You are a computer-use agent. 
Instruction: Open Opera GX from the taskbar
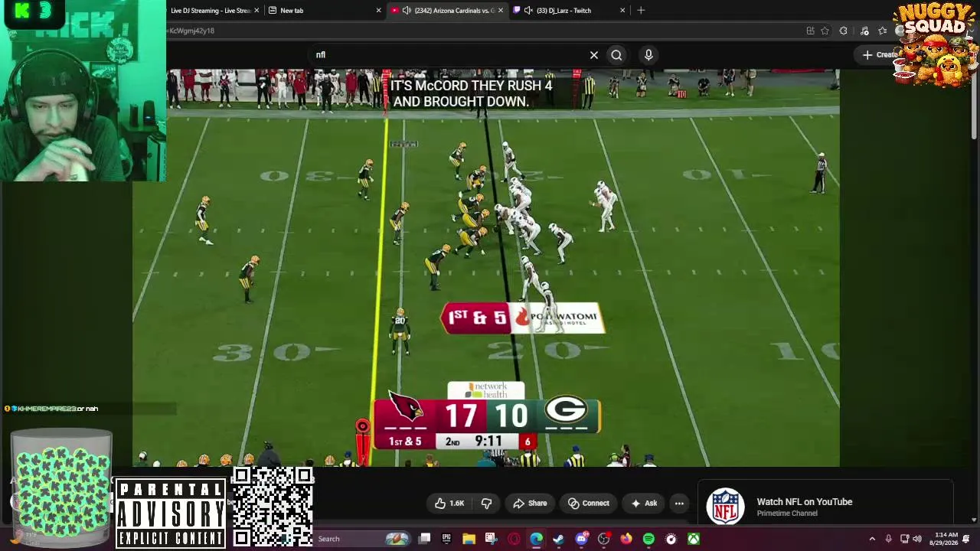point(514,539)
